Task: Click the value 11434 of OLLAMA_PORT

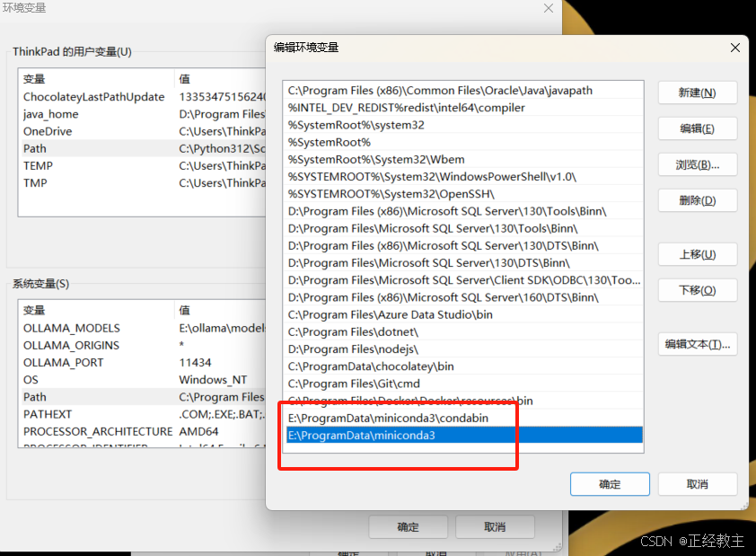Action: 195,363
